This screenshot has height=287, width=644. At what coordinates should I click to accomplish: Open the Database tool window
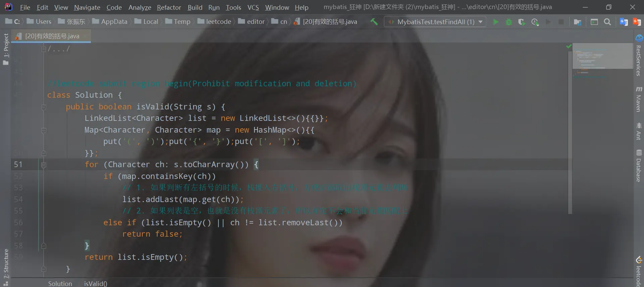pyautogui.click(x=639, y=166)
